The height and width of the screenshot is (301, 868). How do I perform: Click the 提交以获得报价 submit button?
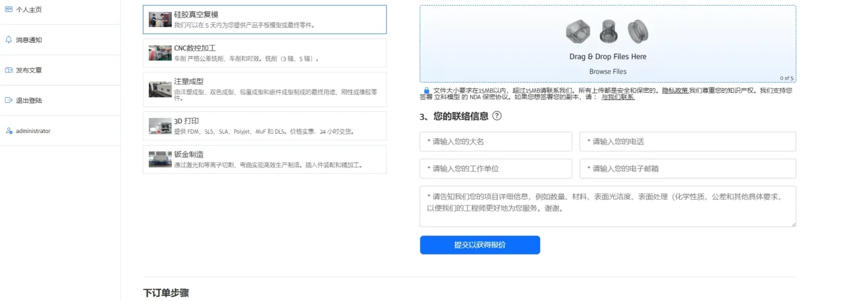(480, 245)
